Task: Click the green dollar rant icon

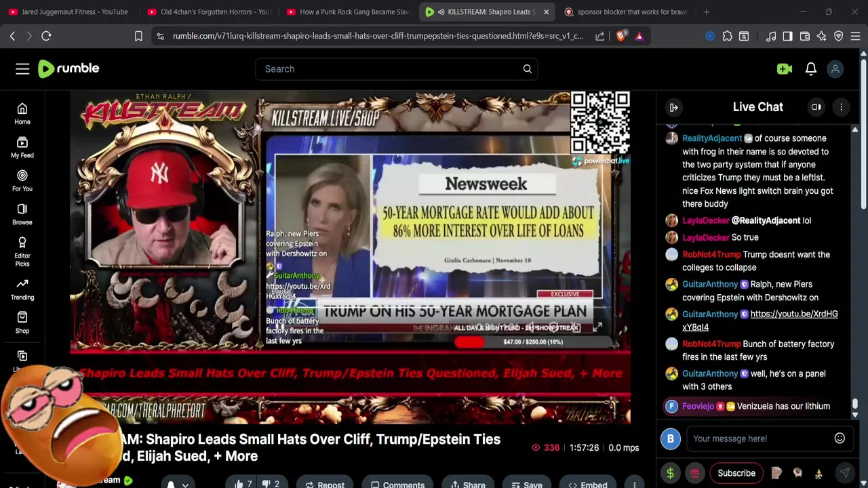Action: (x=670, y=473)
